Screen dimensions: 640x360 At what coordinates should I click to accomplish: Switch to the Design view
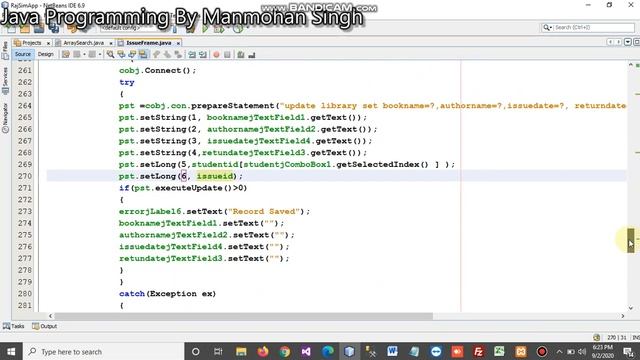45,54
